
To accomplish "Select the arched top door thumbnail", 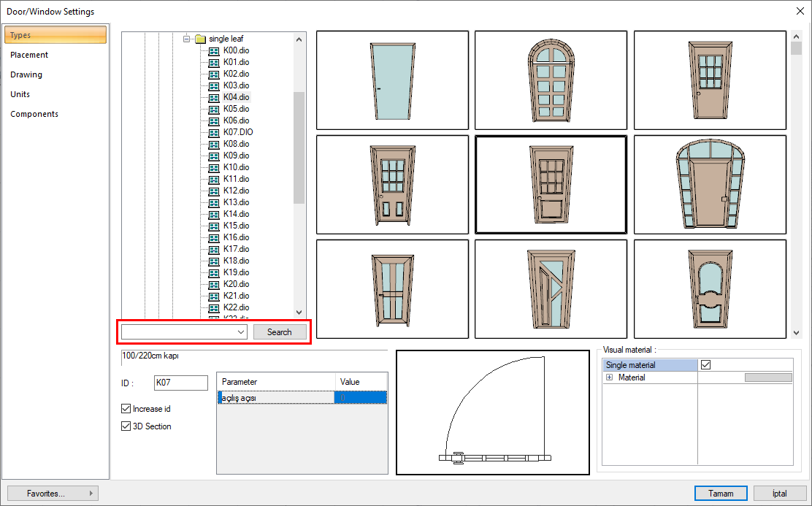I will pos(551,80).
